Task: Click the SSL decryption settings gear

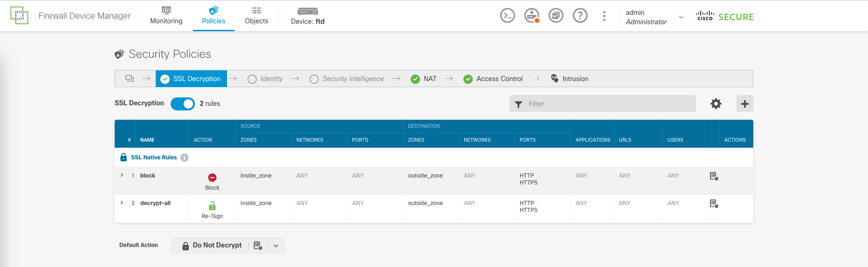Action: [716, 104]
